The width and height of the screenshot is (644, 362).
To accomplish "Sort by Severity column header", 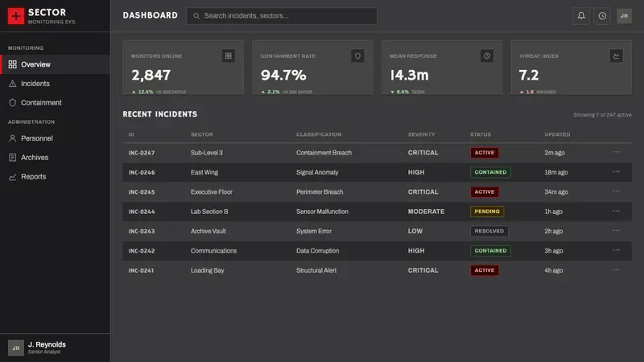I will tap(421, 134).
